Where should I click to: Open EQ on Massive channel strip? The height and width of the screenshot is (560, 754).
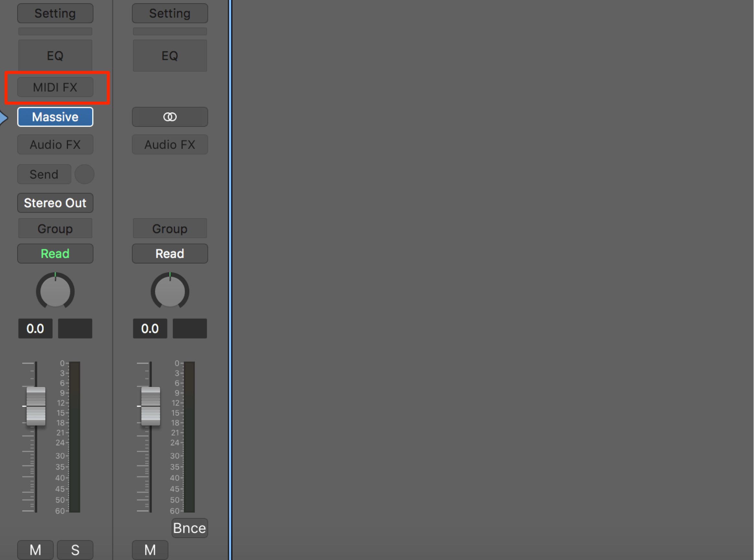click(55, 56)
